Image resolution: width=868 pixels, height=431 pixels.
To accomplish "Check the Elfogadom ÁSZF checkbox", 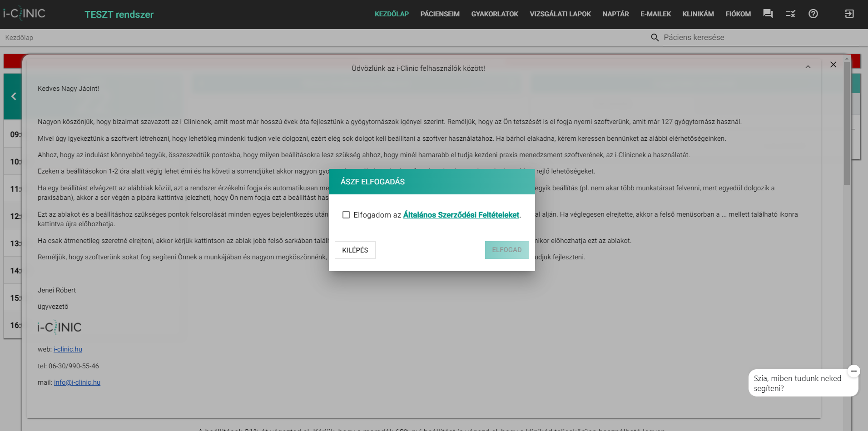I will tap(346, 215).
